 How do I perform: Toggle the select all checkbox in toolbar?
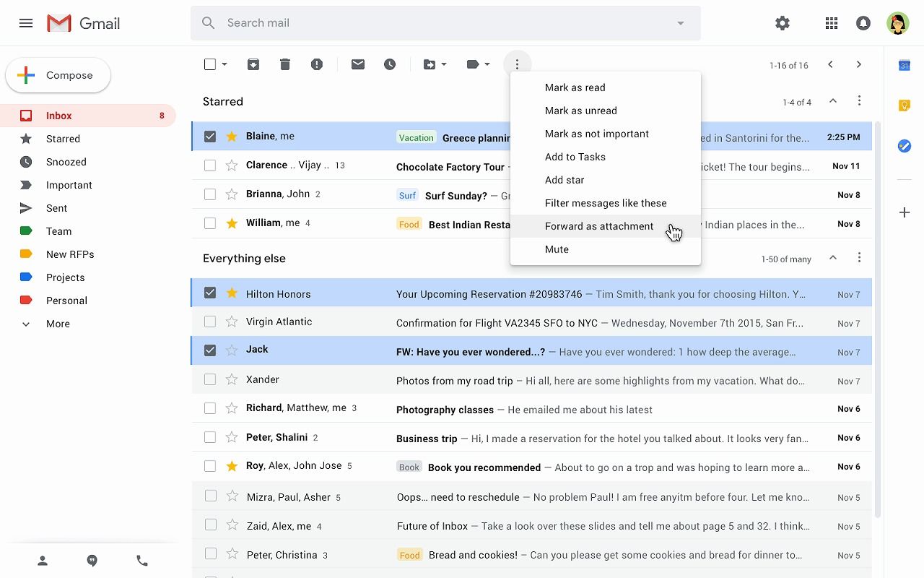coord(210,64)
